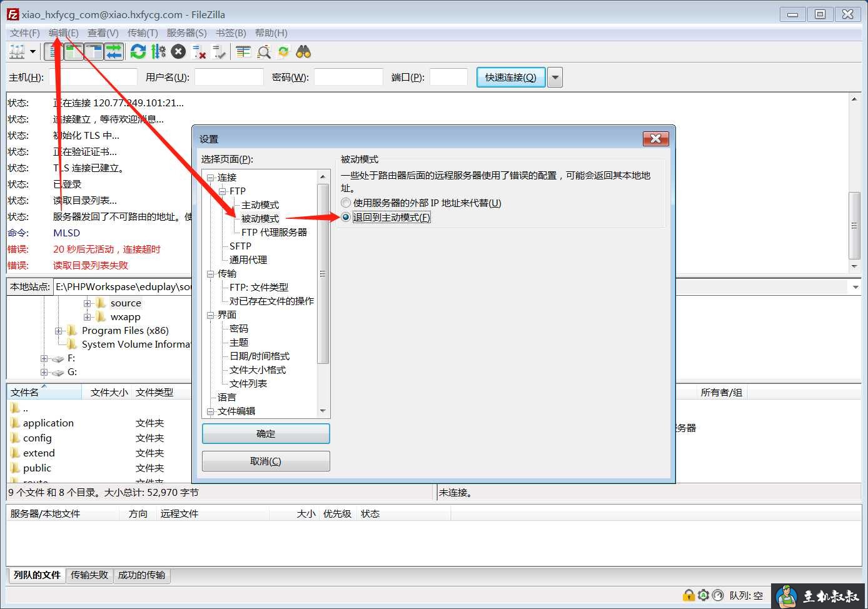Expand the source folder in local tree
The width and height of the screenshot is (868, 609).
pyautogui.click(x=88, y=303)
